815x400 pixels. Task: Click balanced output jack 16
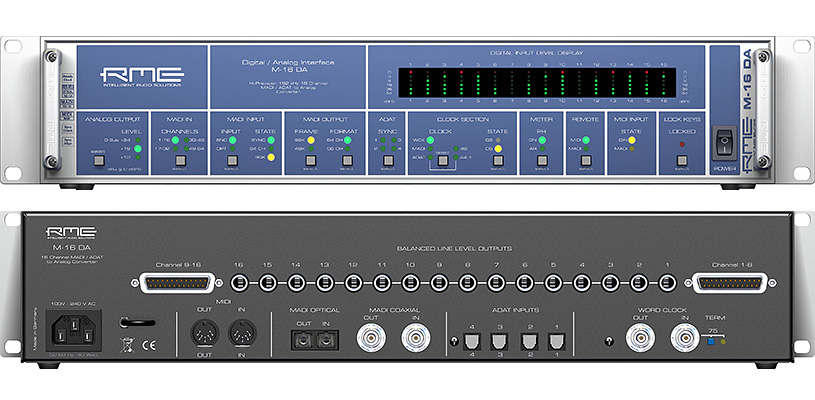(x=239, y=283)
